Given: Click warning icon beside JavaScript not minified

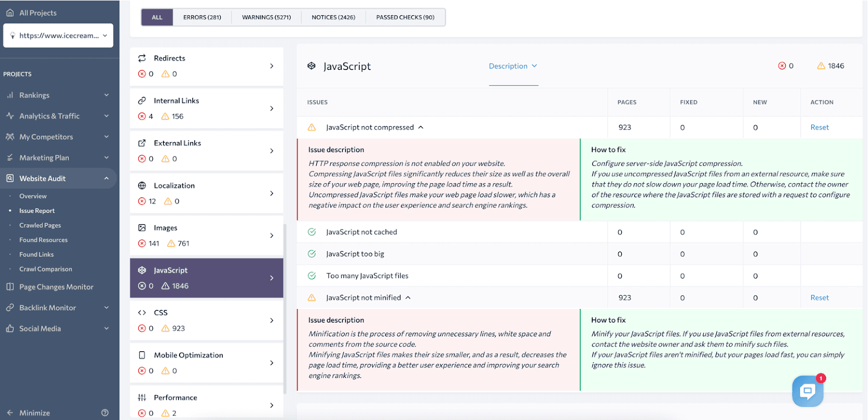Looking at the screenshot, I should 312,298.
